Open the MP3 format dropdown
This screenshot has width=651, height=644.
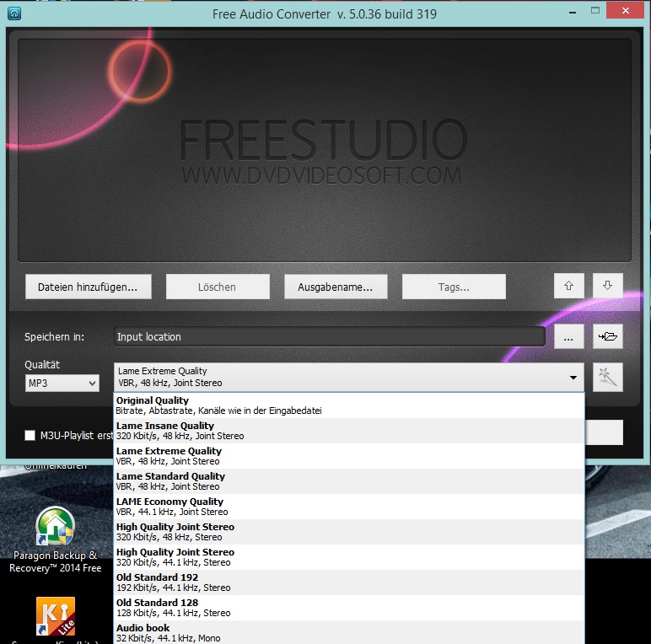click(62, 383)
